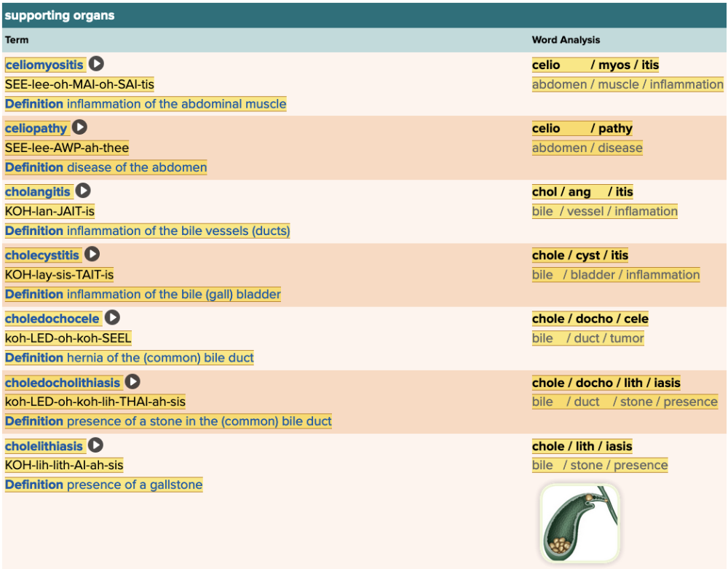The height and width of the screenshot is (569, 728).
Task: Play the cholelithiasis audio clip
Action: click(96, 445)
